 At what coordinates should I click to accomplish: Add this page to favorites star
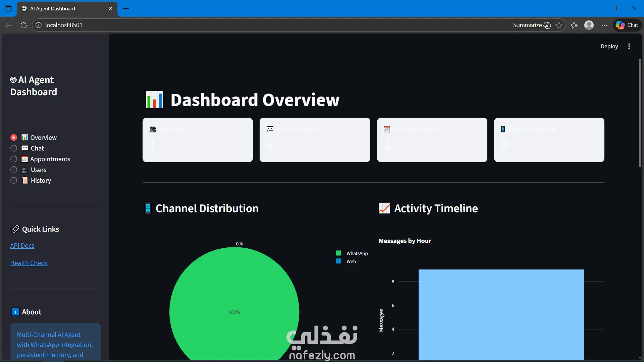point(559,25)
